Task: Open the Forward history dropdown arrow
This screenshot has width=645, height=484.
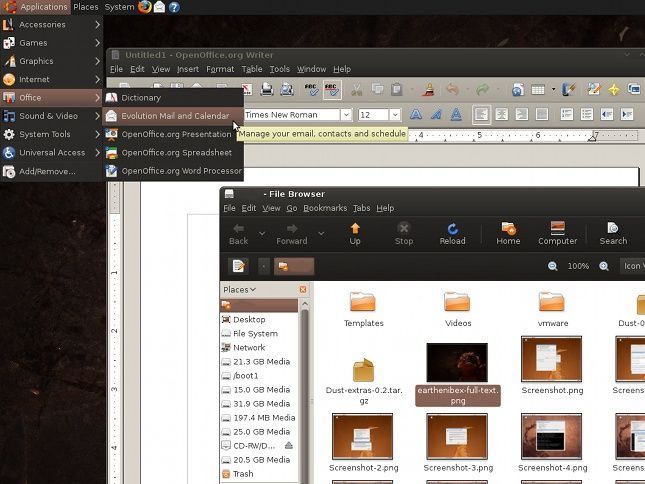Action: [x=321, y=234]
